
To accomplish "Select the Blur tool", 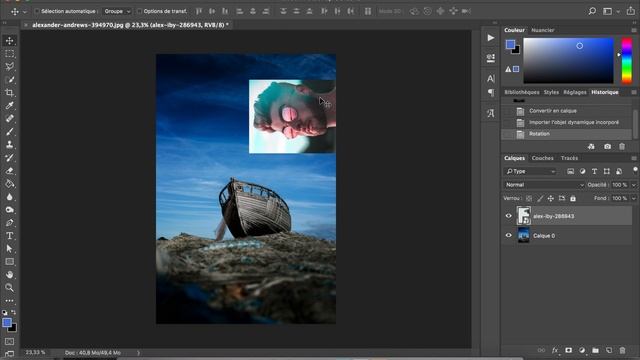I will click(x=9, y=197).
